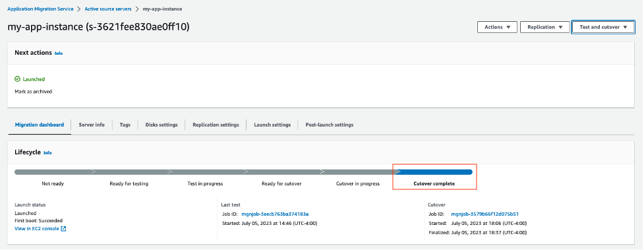
Task: Click Info link next to Lifecycle
Action: tap(47, 153)
